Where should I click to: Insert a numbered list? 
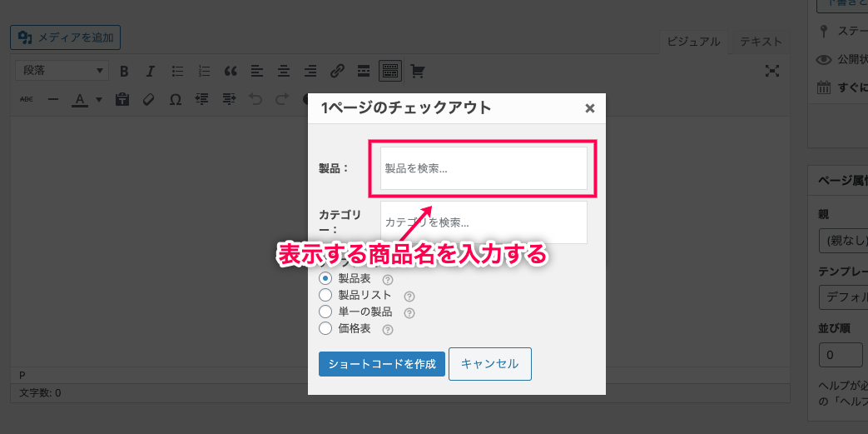tap(204, 71)
